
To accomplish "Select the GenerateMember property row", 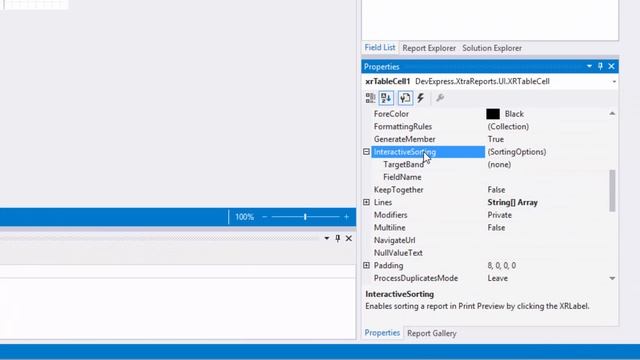I will coord(490,139).
